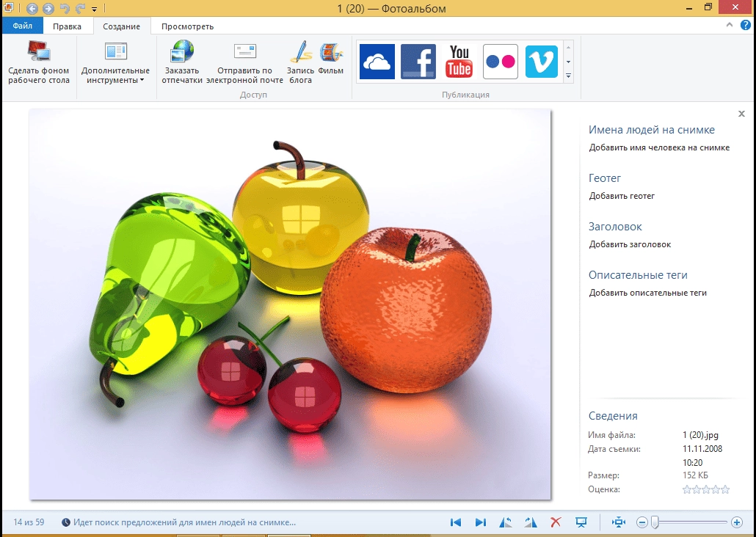The image size is (756, 537).
Task: Publish to Facebook icon
Action: pos(418,62)
